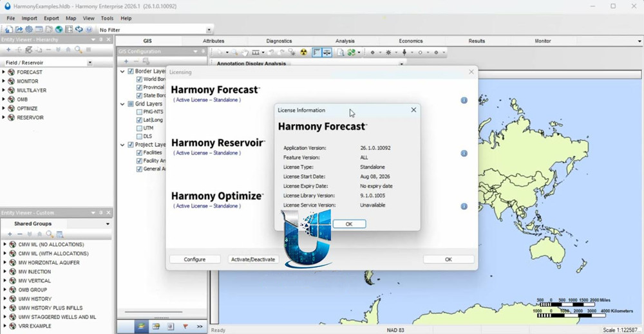
Task: Expand the RESERVOIR tree node
Action: point(4,117)
